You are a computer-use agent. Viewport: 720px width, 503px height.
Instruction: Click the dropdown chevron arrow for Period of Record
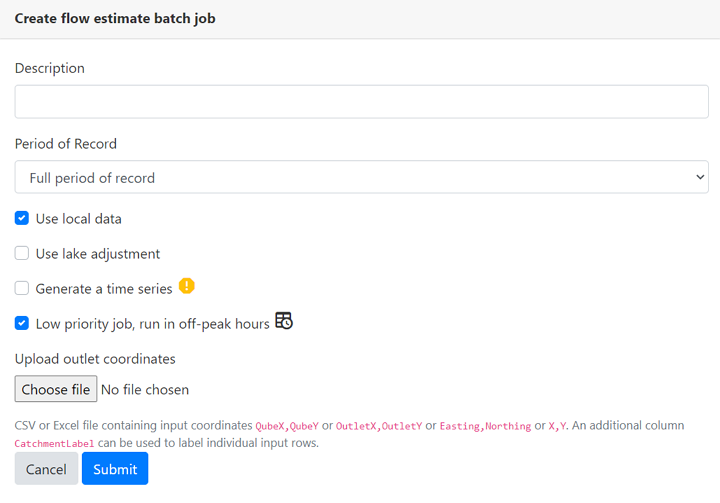tap(699, 178)
